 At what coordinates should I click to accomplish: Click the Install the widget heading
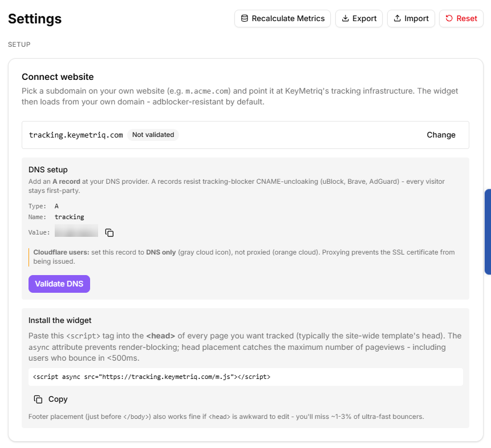(x=60, y=320)
